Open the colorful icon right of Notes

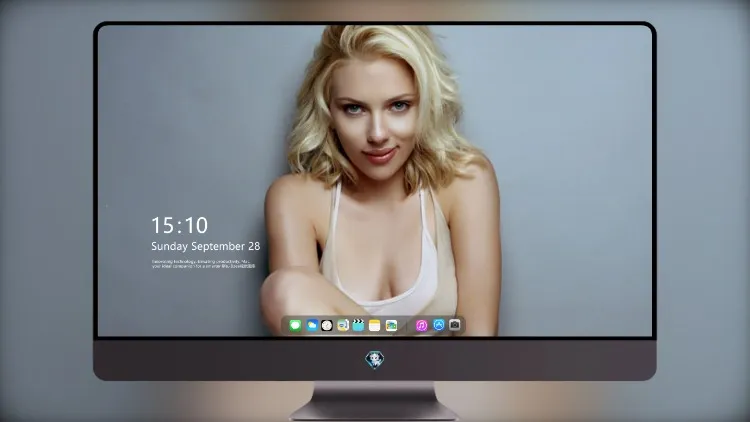[x=391, y=325]
